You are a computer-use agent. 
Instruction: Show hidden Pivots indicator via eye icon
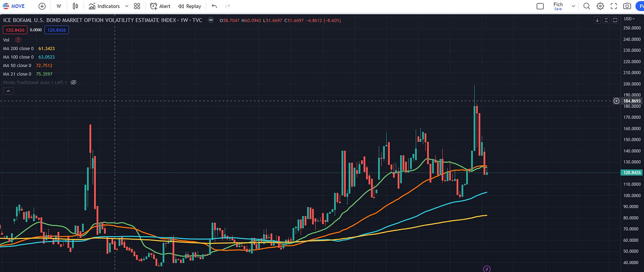tap(74, 83)
